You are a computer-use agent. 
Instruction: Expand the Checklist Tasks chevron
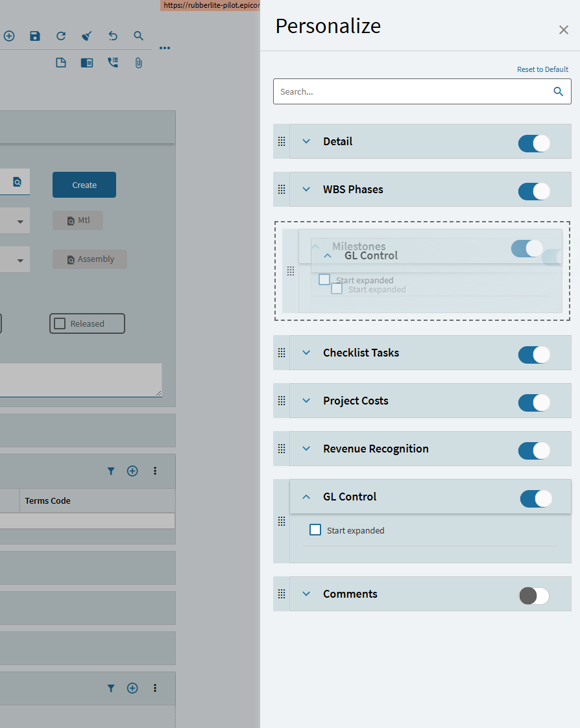(x=306, y=353)
